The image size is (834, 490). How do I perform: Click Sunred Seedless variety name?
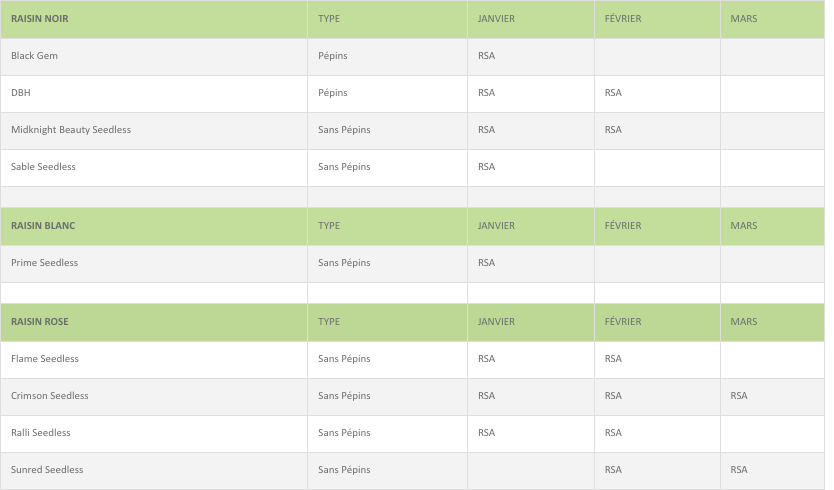[x=47, y=470]
